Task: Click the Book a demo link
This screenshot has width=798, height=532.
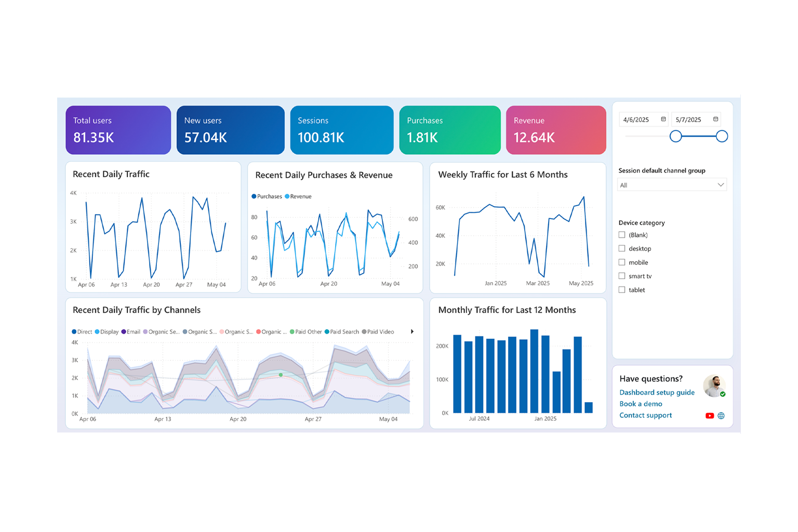Action: pyautogui.click(x=641, y=404)
